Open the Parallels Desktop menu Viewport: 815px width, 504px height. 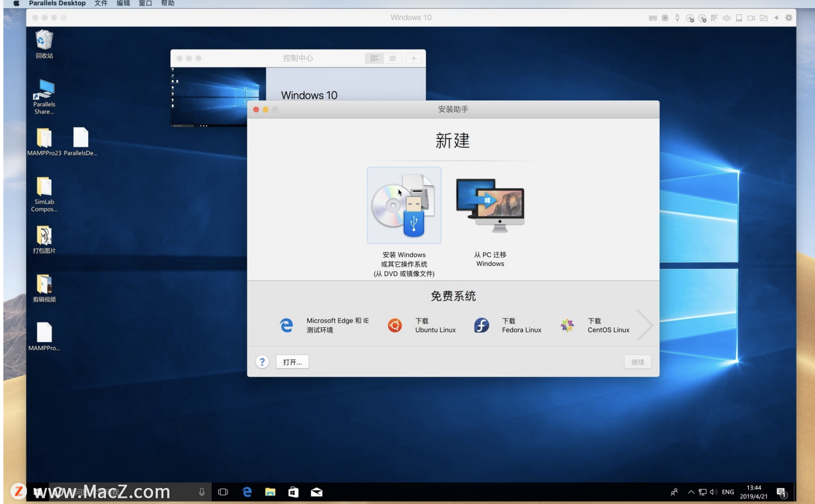[x=57, y=3]
